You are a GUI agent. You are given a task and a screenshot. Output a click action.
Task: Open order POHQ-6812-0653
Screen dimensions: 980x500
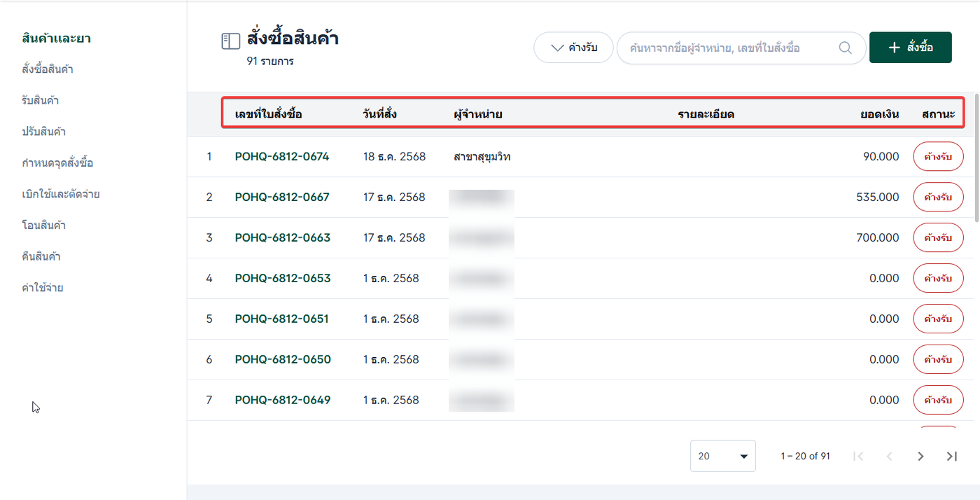(x=282, y=278)
